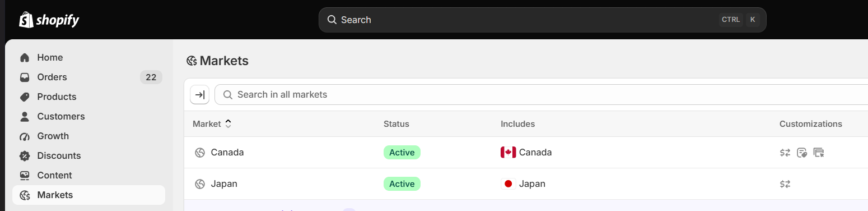Viewport: 868px width, 211px height.
Task: Focus the Search in all markets field
Action: pos(542,95)
